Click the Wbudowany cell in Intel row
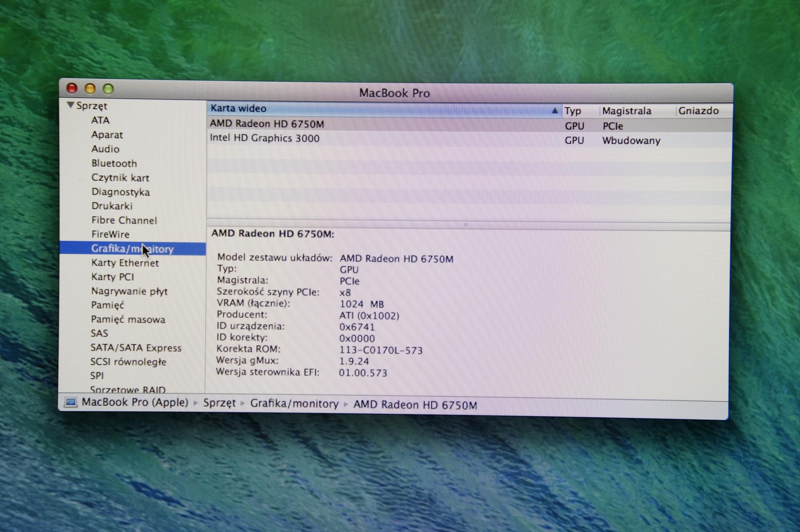This screenshot has height=532, width=800. [631, 141]
